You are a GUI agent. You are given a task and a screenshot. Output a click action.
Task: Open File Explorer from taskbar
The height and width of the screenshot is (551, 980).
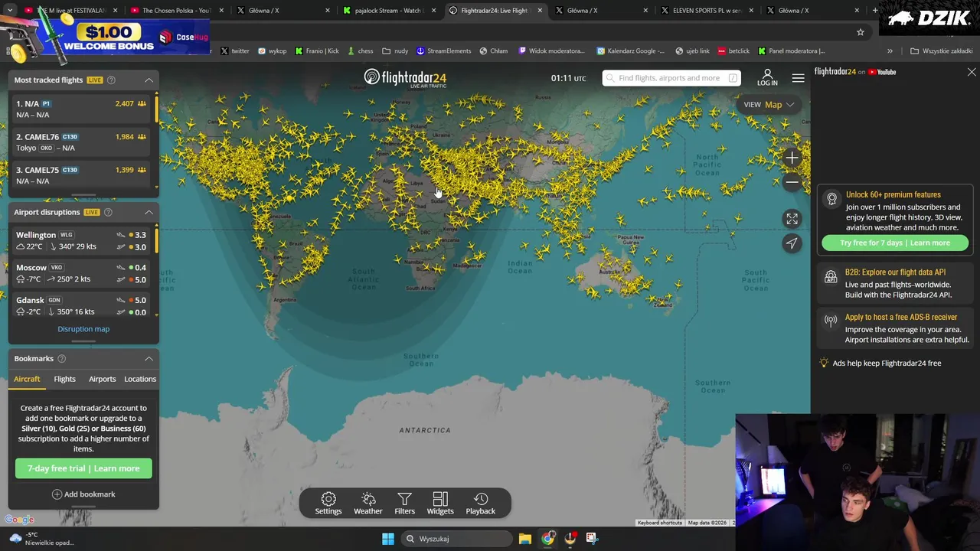point(525,539)
